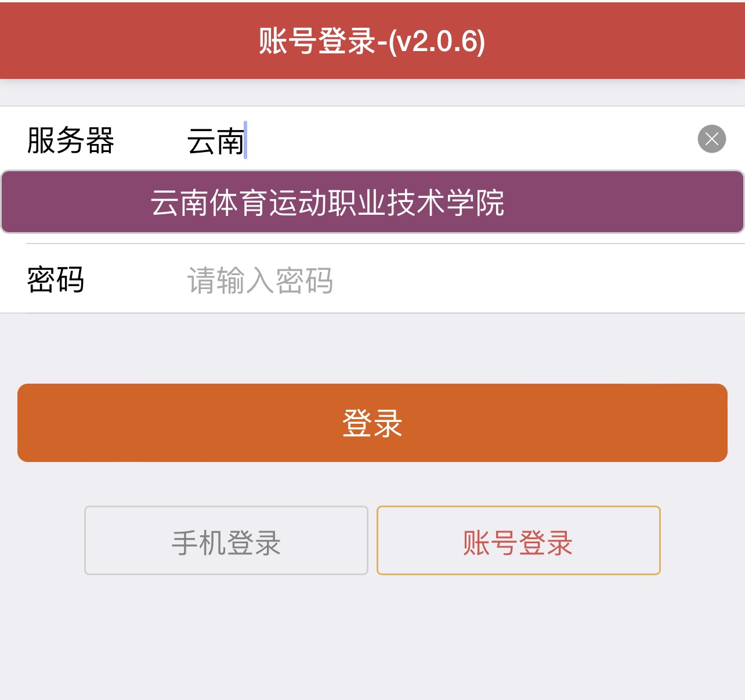This screenshot has height=700, width=745.
Task: Click the password placeholder text
Action: point(260,280)
